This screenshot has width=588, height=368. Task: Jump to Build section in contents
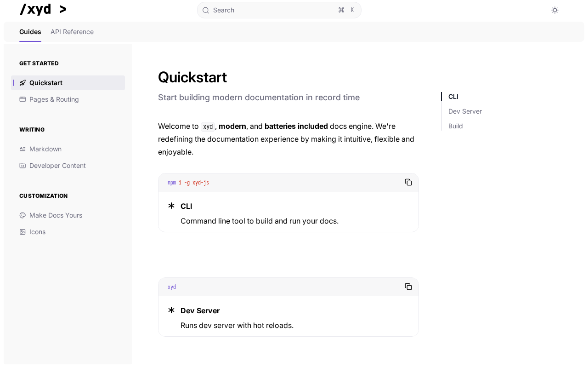tap(456, 126)
